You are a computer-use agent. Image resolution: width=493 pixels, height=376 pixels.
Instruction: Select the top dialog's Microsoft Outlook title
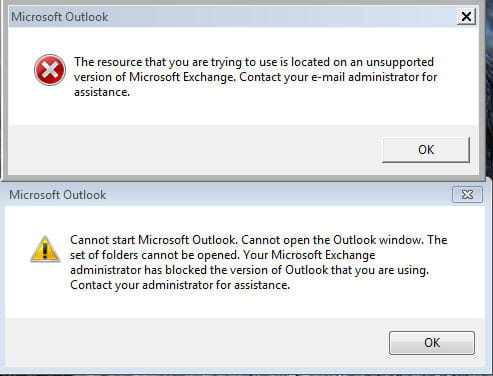60,17
